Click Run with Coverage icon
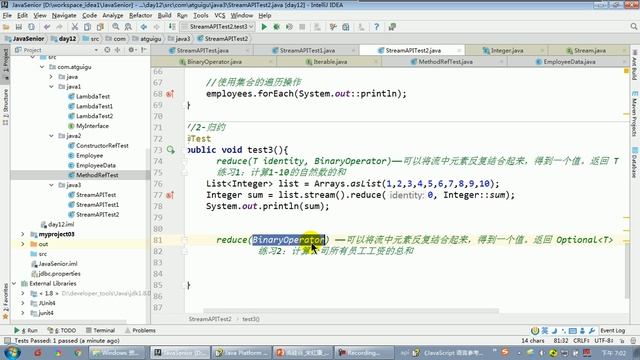Image resolution: width=640 pixels, height=360 pixels. (x=289, y=27)
